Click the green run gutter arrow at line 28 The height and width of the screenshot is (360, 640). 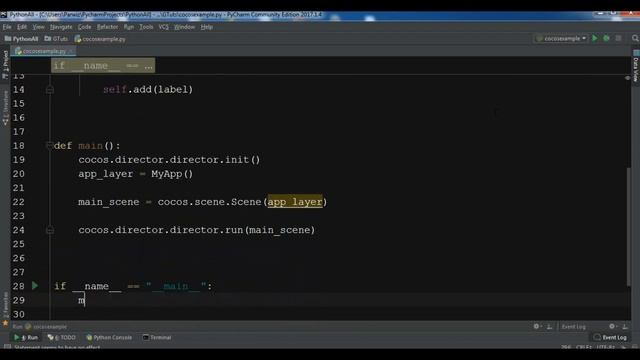[x=35, y=286]
